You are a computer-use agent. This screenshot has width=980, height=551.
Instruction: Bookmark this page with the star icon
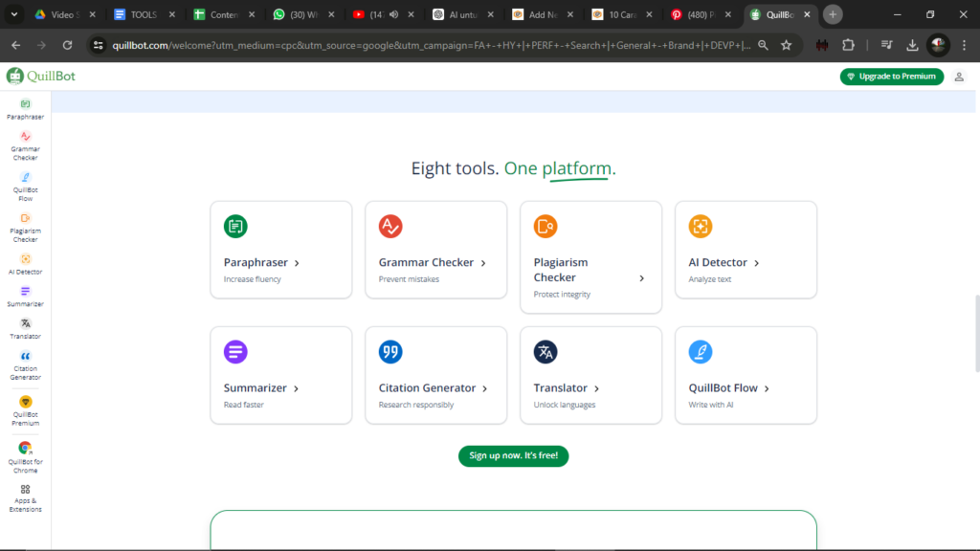(x=786, y=45)
